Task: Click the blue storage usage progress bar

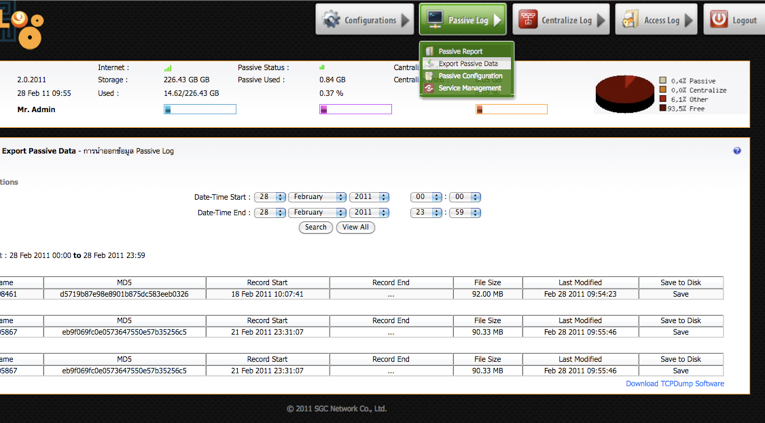Action: 200,109
